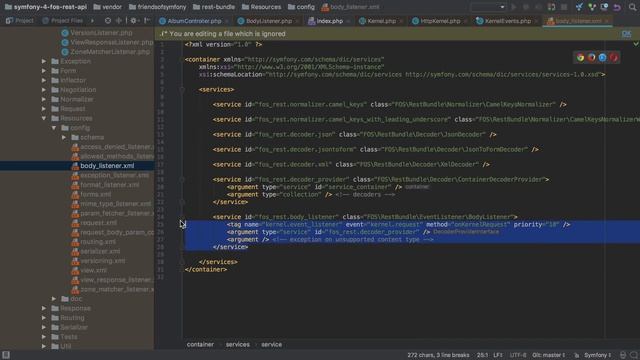The image size is (640, 360).
Task: Click the inspection checkmark indicator in editor
Action: [x=636, y=44]
